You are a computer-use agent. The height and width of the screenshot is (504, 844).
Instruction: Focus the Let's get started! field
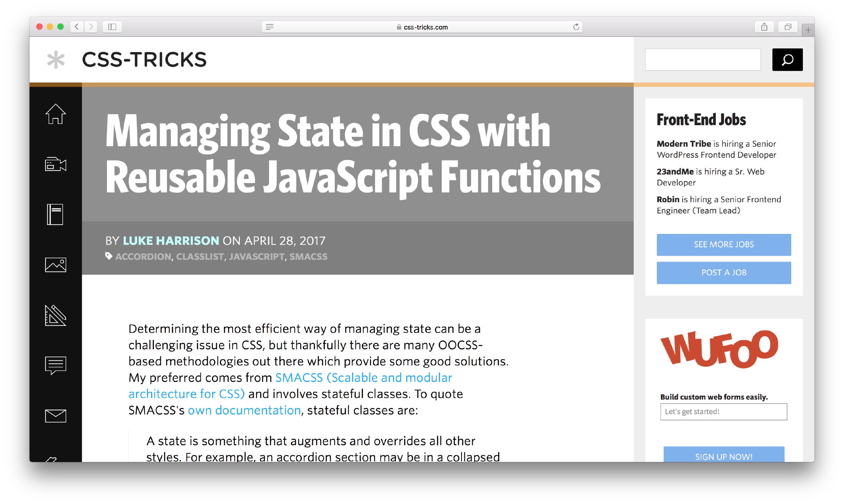[x=724, y=412]
